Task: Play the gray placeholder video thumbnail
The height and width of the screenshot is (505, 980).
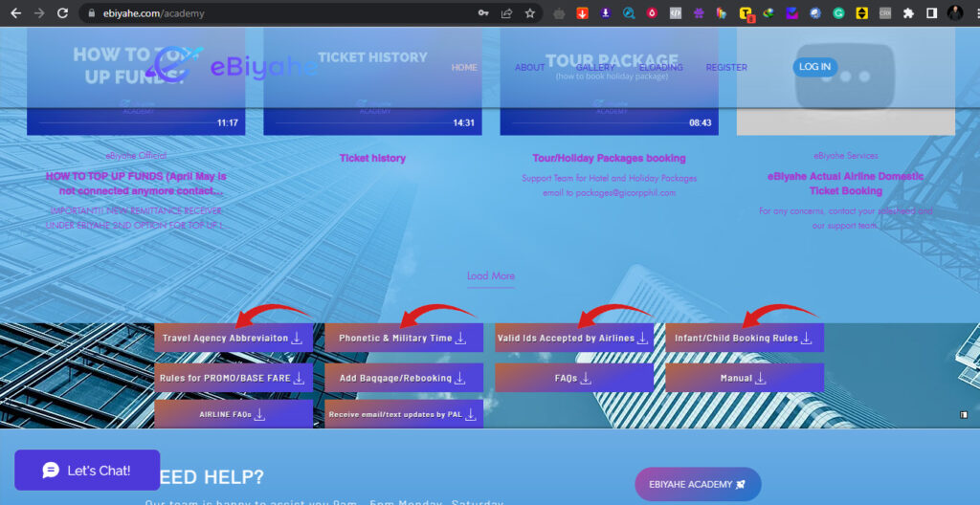Action: (x=846, y=81)
